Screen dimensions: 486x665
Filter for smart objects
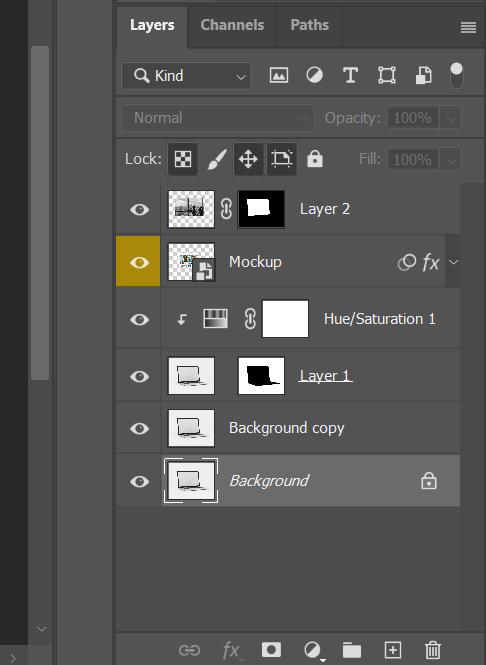pos(423,75)
